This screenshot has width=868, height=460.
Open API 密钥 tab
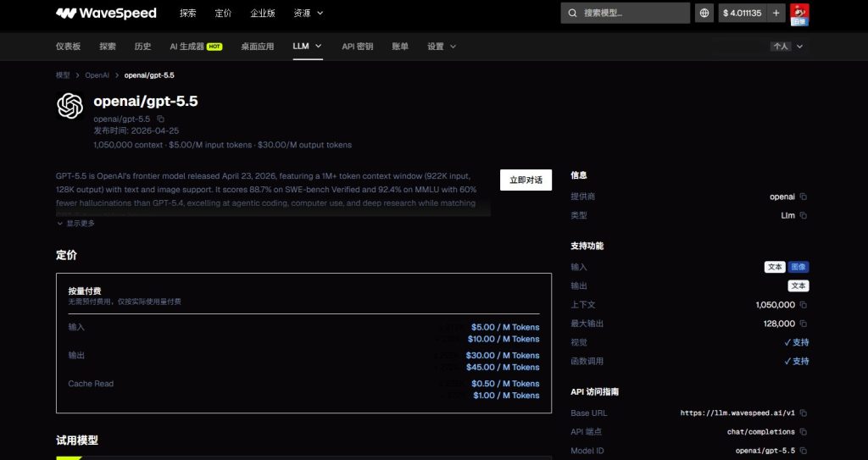[358, 47]
